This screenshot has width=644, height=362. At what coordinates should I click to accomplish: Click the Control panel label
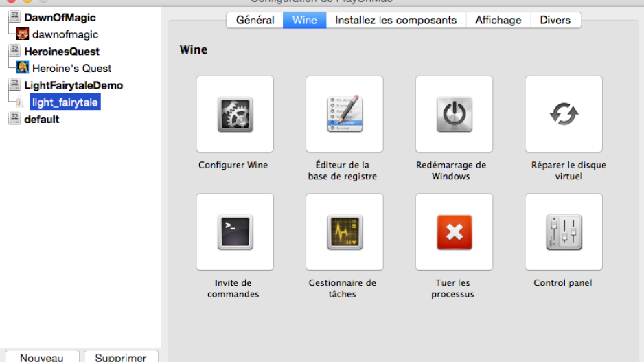[x=563, y=283]
